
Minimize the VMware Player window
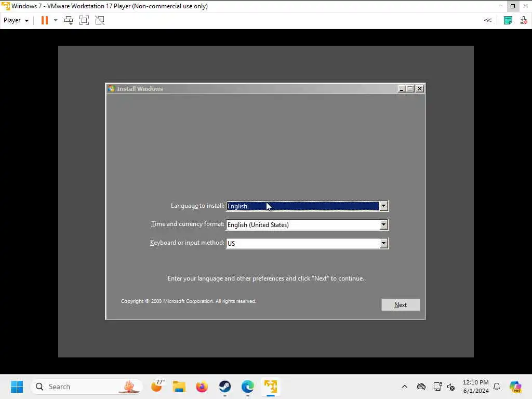pyautogui.click(x=500, y=6)
